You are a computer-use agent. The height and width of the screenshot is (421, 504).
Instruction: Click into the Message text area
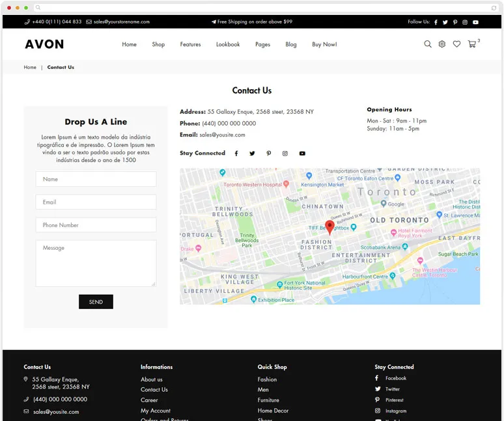pyautogui.click(x=96, y=263)
